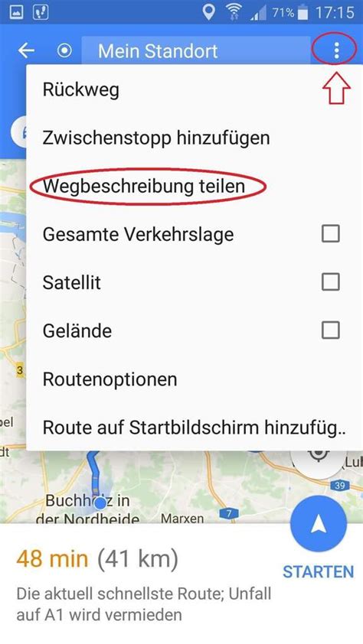Tap the Mein Standort origin field
This screenshot has height=644, width=363.
(196, 51)
